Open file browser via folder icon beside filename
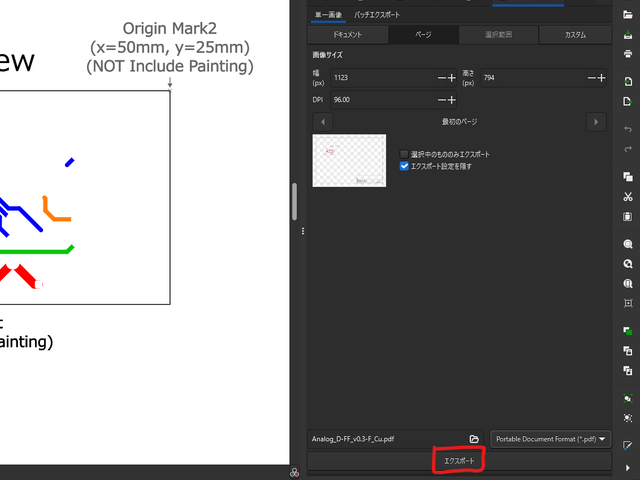Image resolution: width=640 pixels, height=480 pixels. point(474,439)
